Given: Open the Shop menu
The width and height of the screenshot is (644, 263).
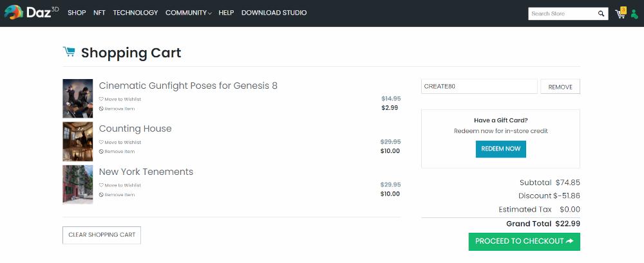Looking at the screenshot, I should point(77,13).
